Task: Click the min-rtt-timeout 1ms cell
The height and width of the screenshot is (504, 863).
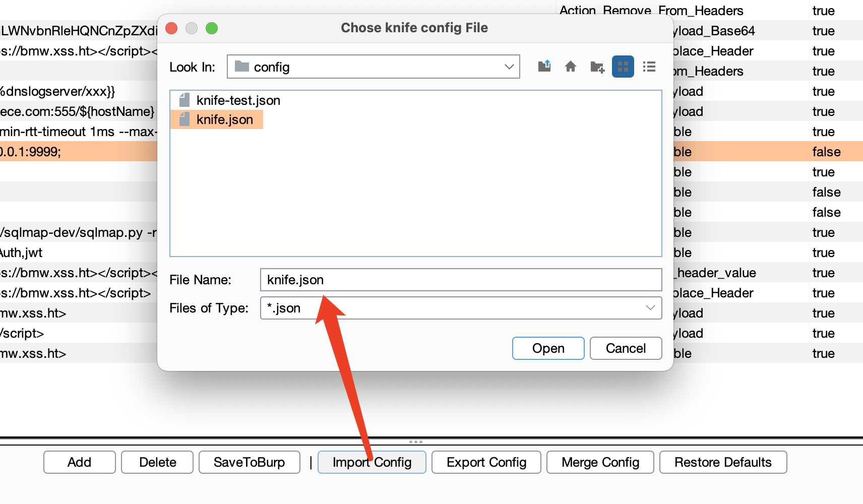Action: point(79,132)
